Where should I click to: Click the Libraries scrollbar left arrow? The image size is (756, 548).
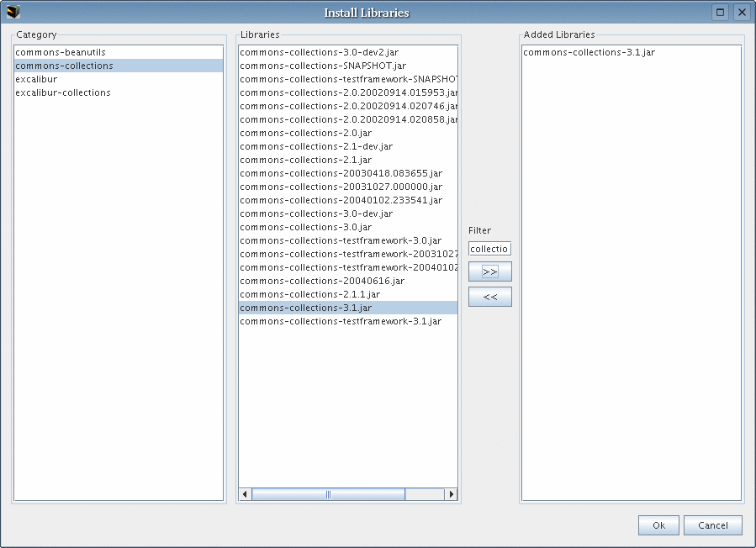[x=245, y=494]
